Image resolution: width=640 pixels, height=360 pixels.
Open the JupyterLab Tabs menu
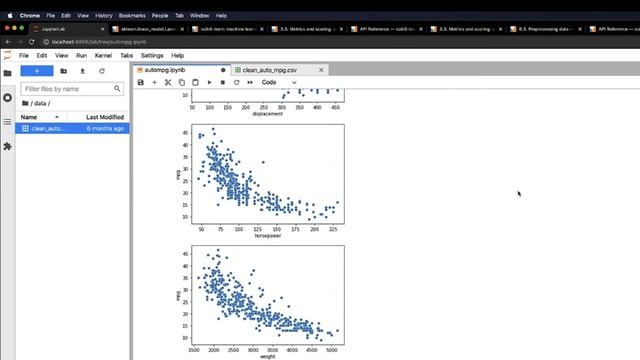click(127, 56)
